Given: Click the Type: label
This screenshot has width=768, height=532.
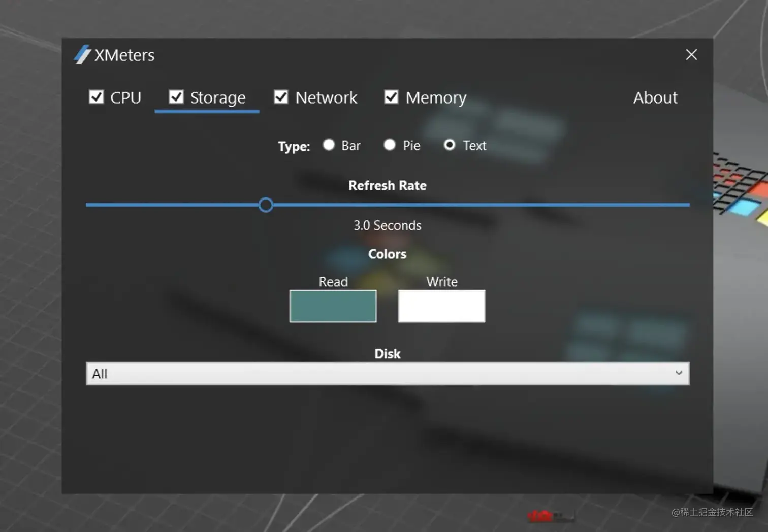Looking at the screenshot, I should tap(294, 147).
